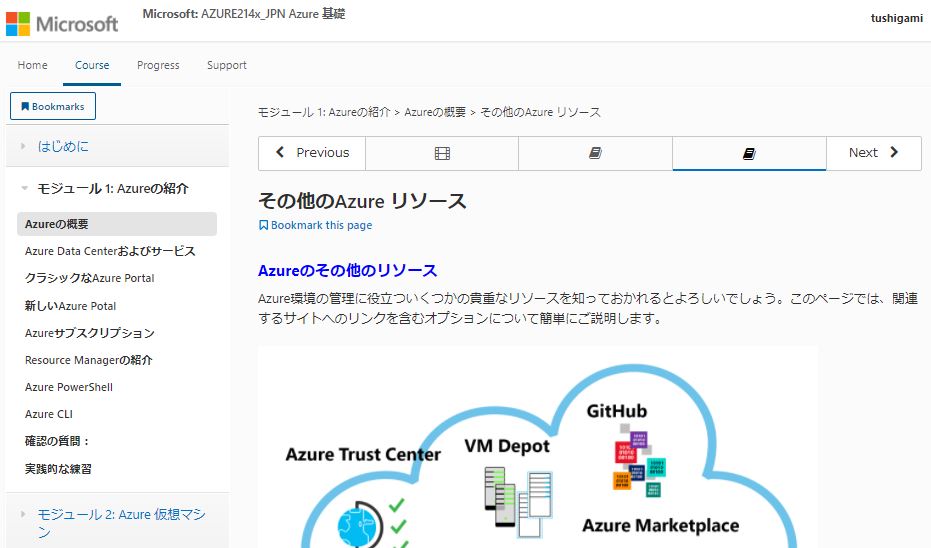Click the Azure Trust Center globe graphic
This screenshot has width=931, height=548.
click(360, 525)
